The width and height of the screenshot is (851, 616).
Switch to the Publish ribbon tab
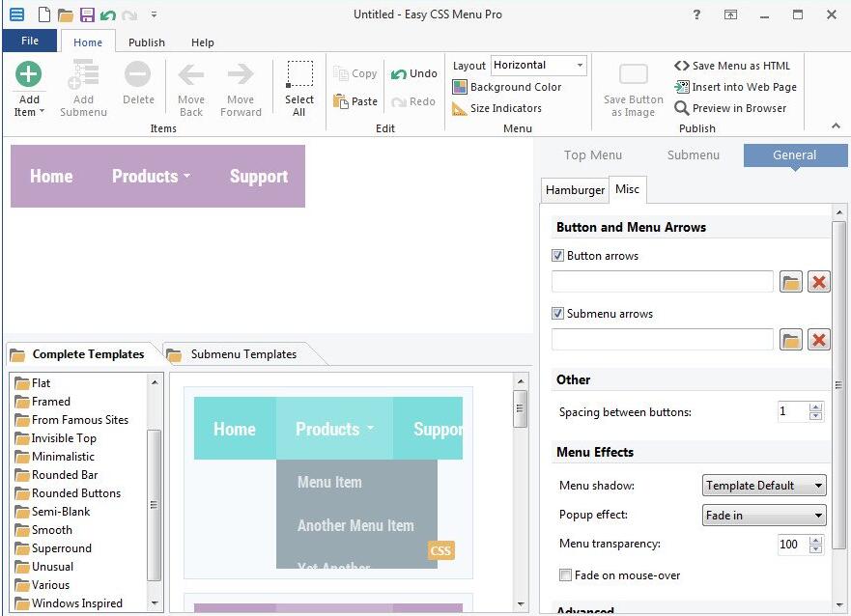click(x=147, y=42)
